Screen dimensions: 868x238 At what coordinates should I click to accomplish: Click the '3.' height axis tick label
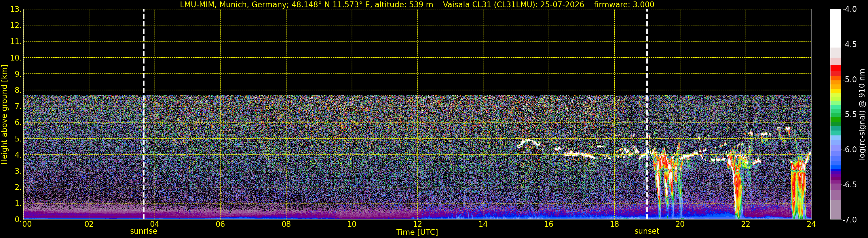[x=18, y=171]
